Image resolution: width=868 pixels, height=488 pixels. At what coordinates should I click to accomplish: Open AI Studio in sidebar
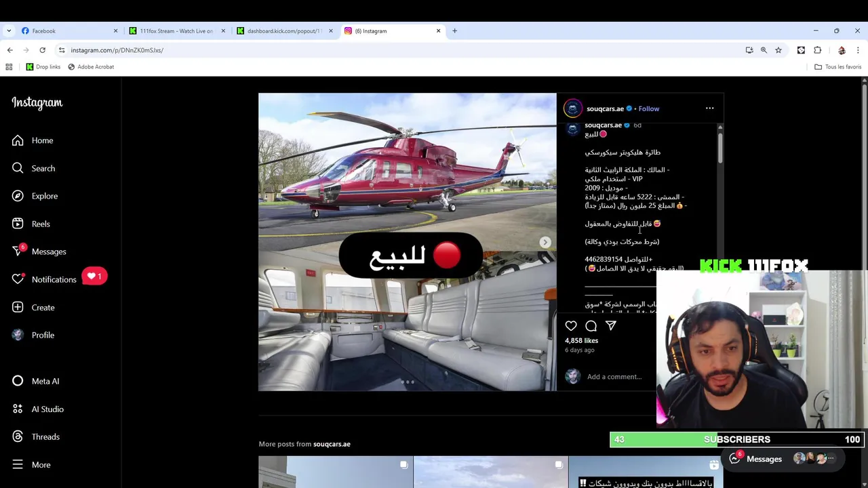38,409
